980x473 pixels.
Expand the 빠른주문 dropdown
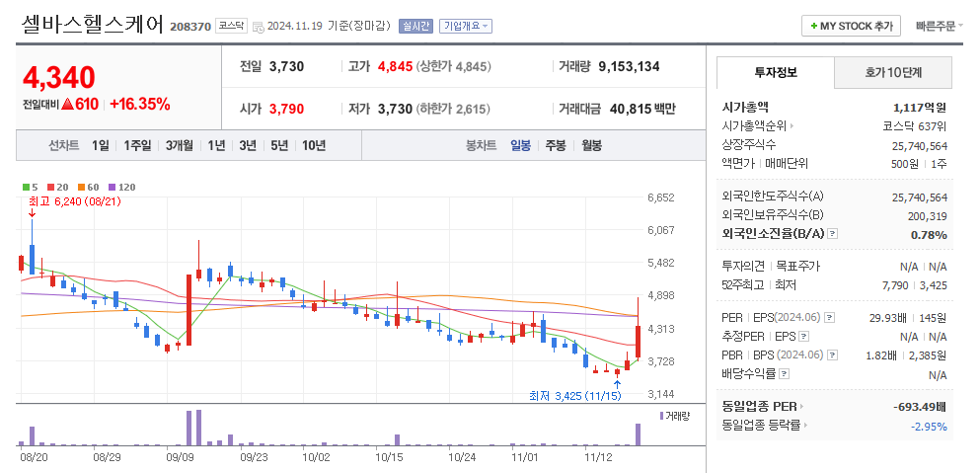coord(940,27)
